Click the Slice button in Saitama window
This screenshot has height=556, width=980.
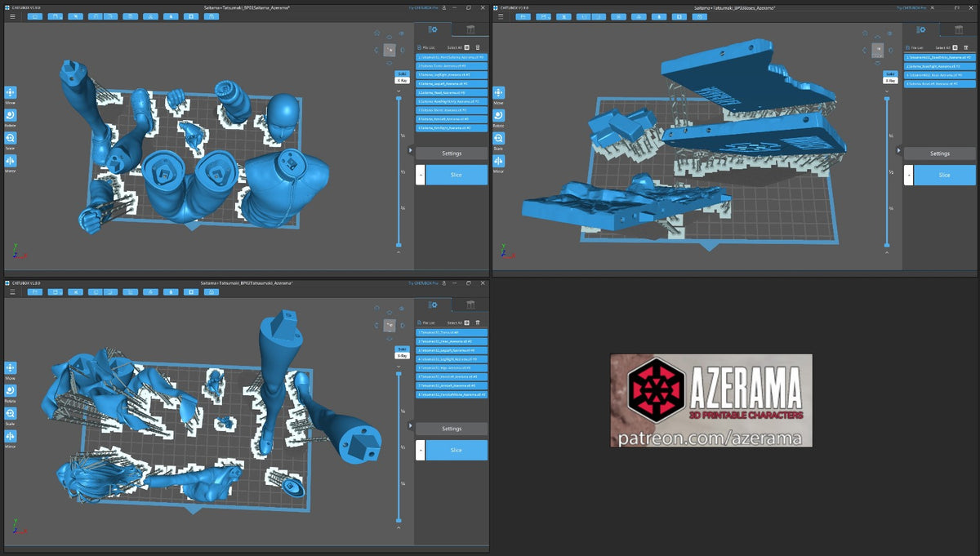click(x=456, y=175)
